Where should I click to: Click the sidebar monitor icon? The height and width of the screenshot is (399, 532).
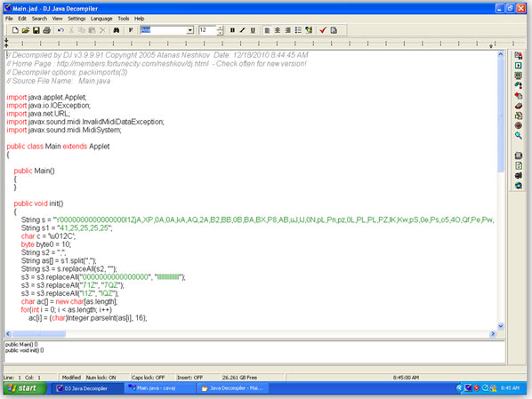pyautogui.click(x=518, y=76)
